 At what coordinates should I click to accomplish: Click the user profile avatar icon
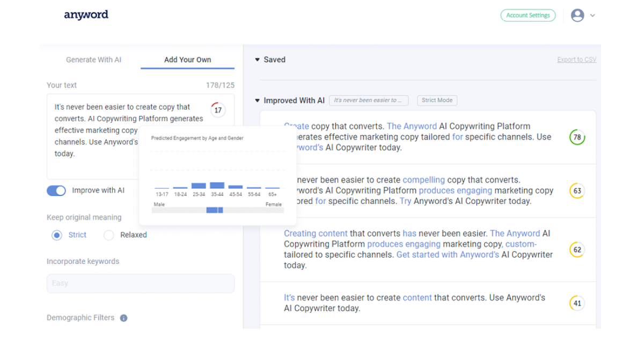(577, 16)
